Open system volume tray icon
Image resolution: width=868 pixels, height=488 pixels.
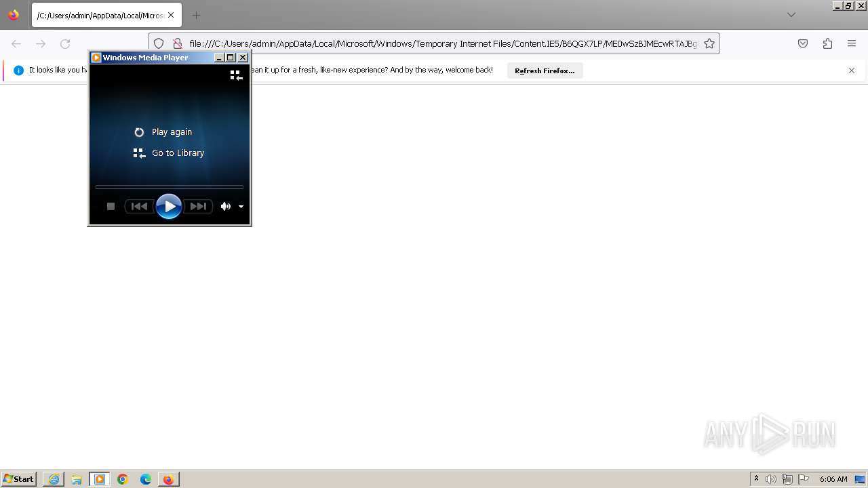[771, 479]
